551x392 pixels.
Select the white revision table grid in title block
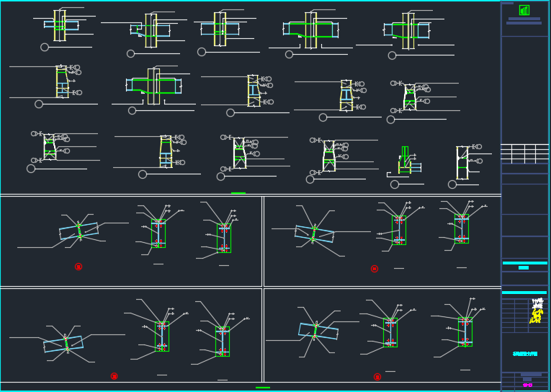tap(524, 153)
